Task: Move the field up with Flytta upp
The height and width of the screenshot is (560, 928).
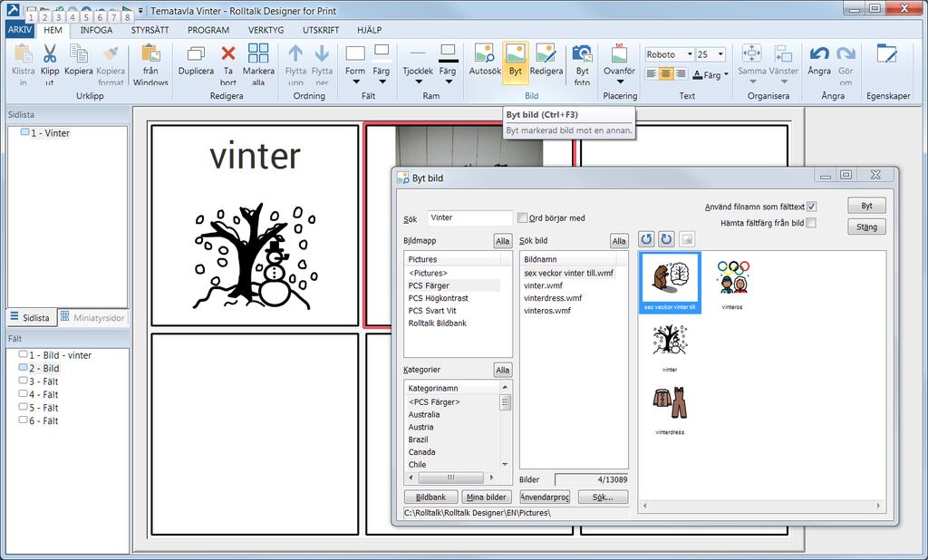Action: tap(295, 63)
